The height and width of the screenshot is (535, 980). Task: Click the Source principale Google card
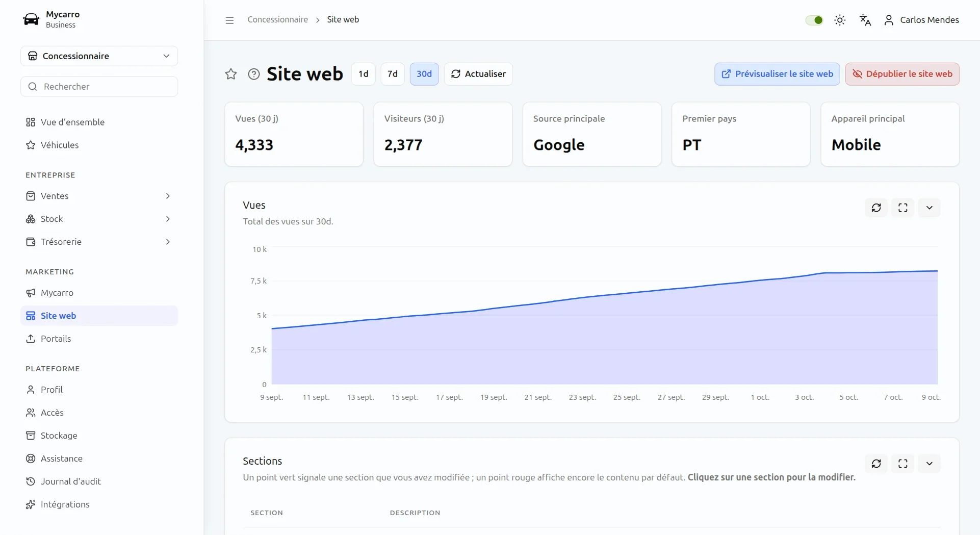coord(592,134)
